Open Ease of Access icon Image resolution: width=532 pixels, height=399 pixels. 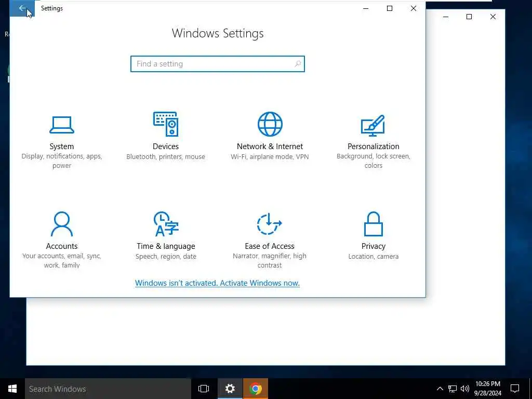pyautogui.click(x=270, y=224)
